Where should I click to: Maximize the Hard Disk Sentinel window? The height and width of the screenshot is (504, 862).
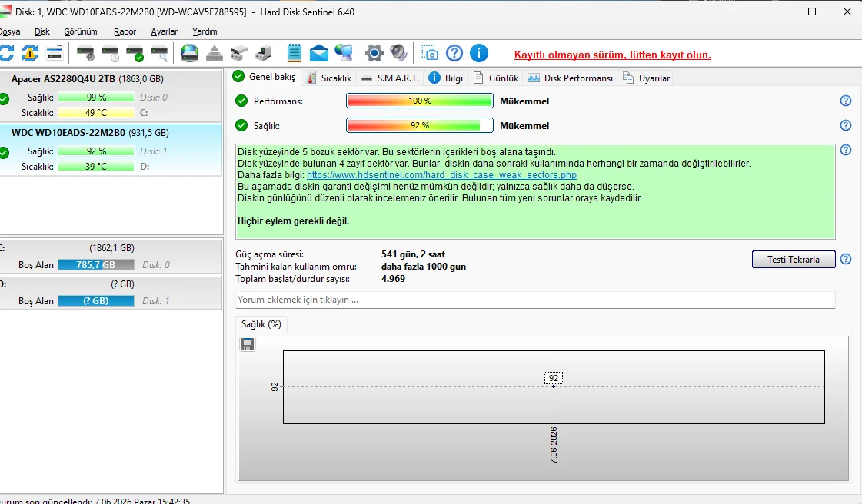812,12
